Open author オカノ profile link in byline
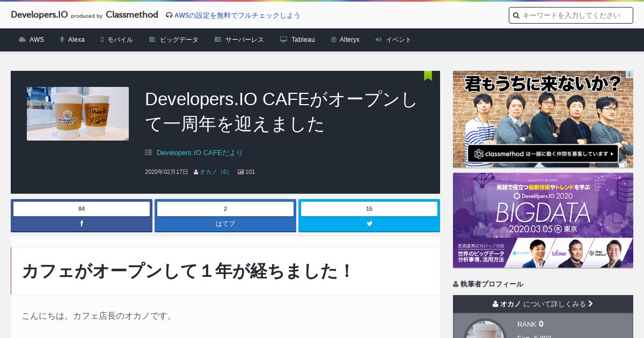 [x=215, y=172]
